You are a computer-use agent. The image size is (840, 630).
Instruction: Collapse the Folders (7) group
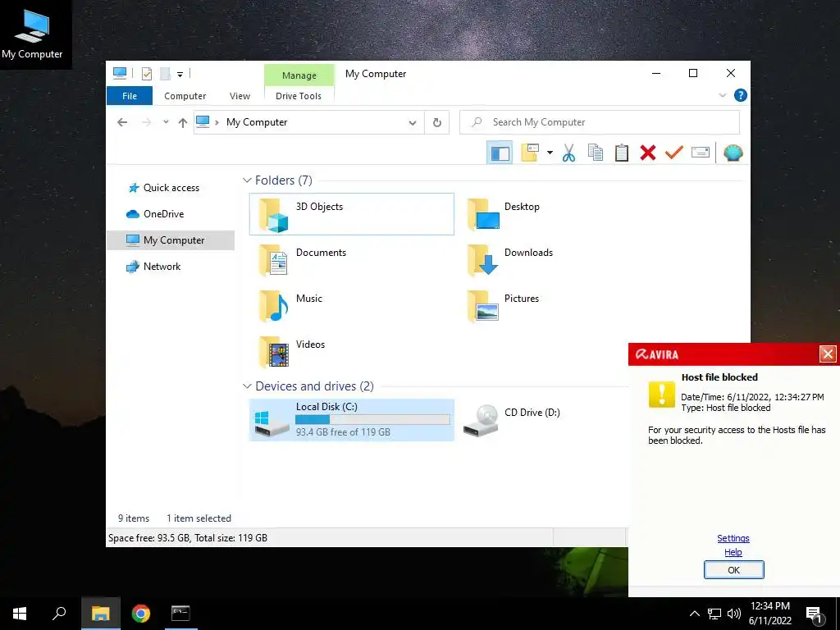coord(247,180)
